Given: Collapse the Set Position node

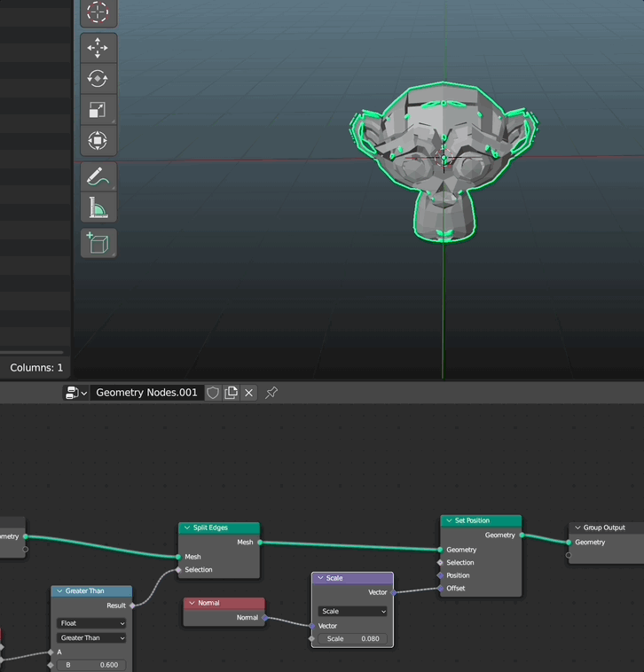Looking at the screenshot, I should pyautogui.click(x=449, y=520).
